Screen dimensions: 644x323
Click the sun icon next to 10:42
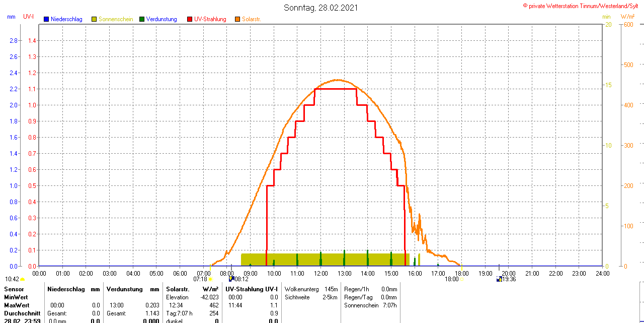click(23, 279)
